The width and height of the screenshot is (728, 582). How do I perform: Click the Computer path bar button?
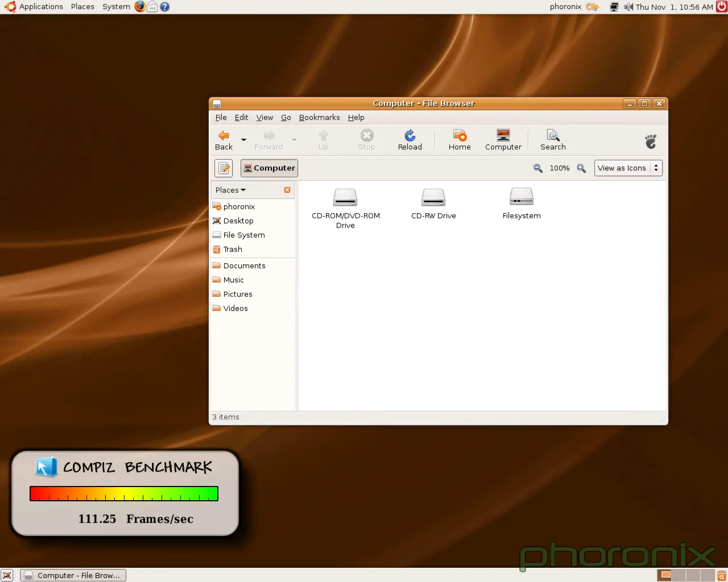[x=269, y=168]
